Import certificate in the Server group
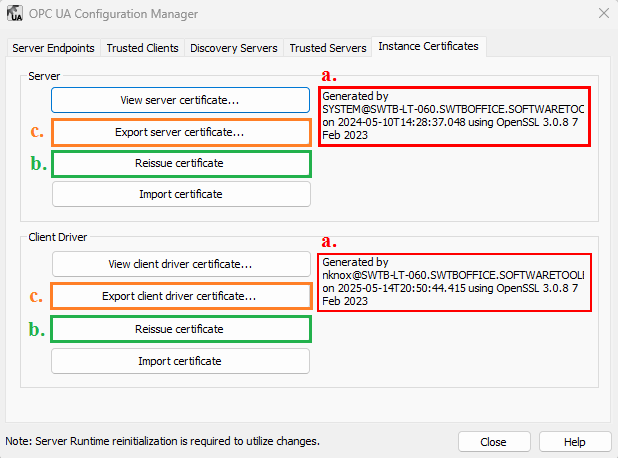Viewport: 618px width, 458px height. coord(180,194)
